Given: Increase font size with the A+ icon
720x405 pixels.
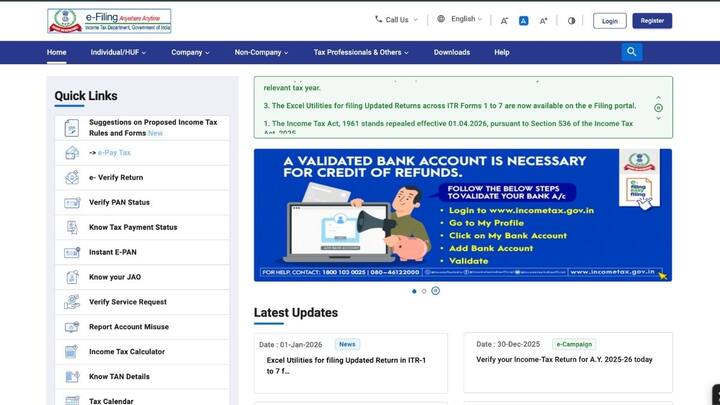Looking at the screenshot, I should (x=543, y=21).
